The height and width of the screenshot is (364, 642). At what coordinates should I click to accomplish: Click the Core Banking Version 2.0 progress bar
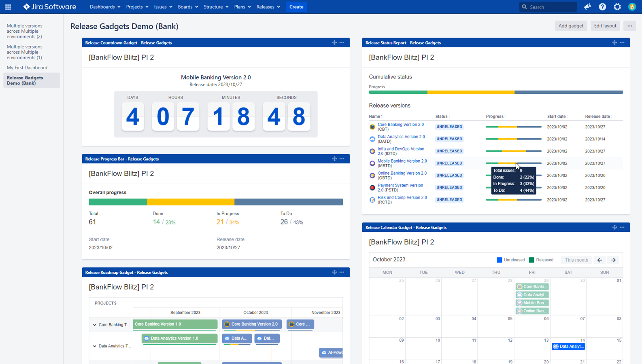tap(514, 127)
